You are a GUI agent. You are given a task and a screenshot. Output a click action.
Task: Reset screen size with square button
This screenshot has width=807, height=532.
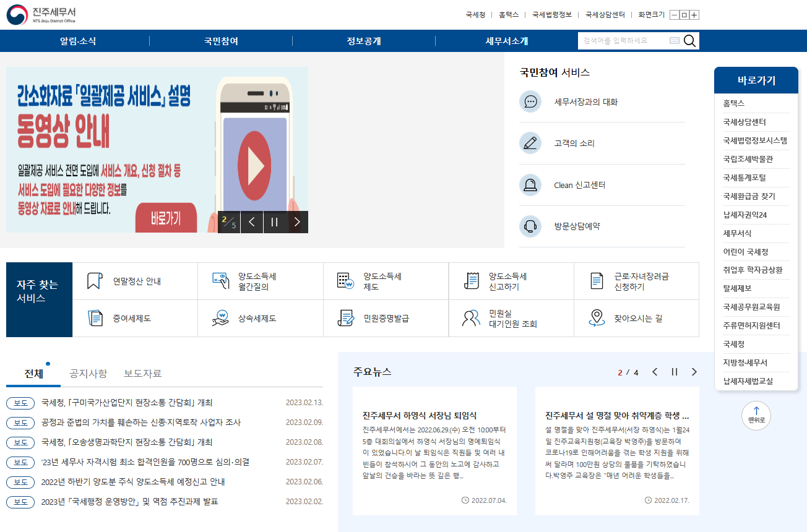pos(684,15)
